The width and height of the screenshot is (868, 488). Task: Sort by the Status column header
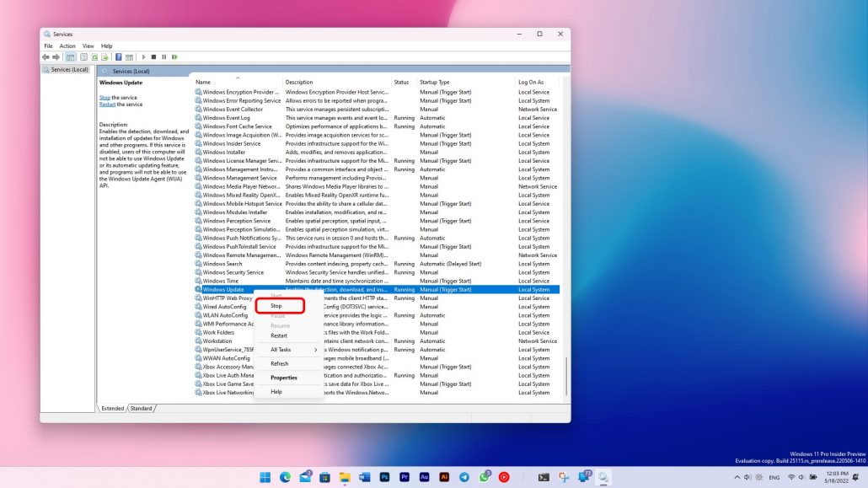(405, 82)
